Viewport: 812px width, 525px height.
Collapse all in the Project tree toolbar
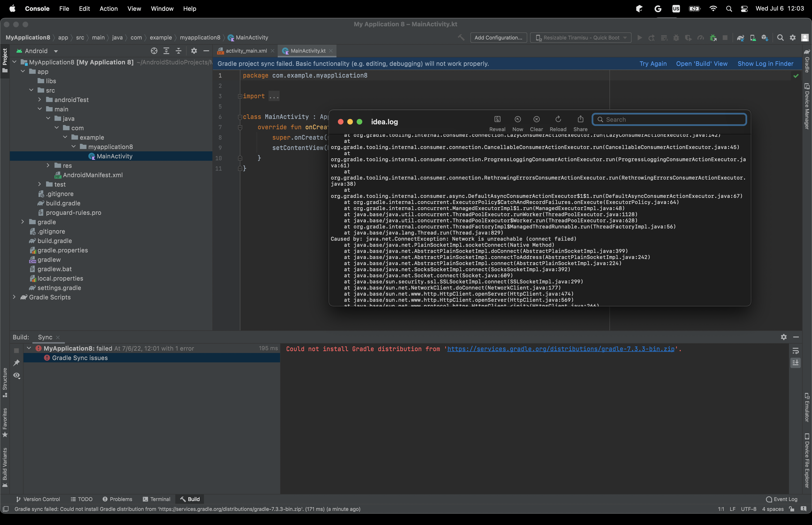179,51
